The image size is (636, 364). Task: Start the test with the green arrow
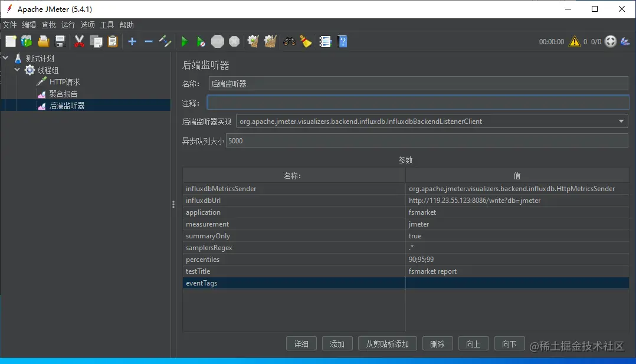tap(185, 41)
